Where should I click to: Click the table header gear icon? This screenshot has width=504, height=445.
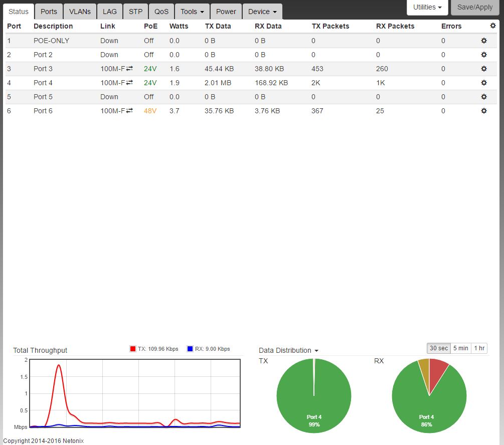point(492,26)
